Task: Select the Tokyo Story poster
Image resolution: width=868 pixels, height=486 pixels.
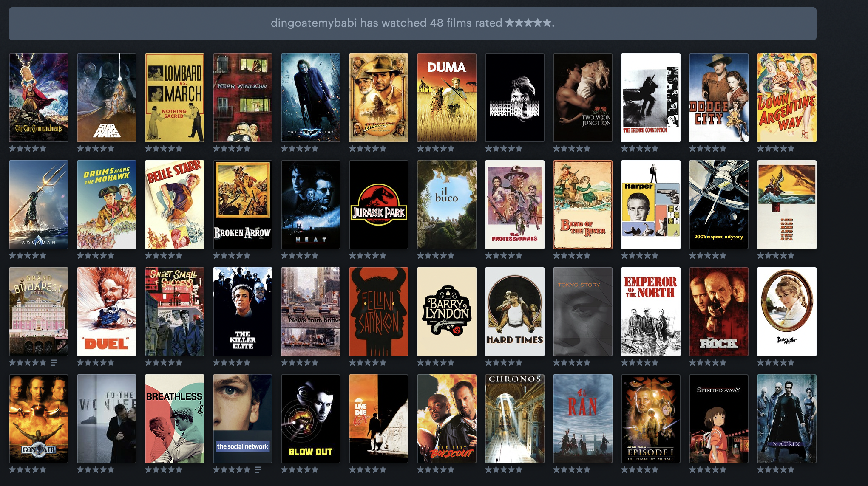Action: (583, 312)
